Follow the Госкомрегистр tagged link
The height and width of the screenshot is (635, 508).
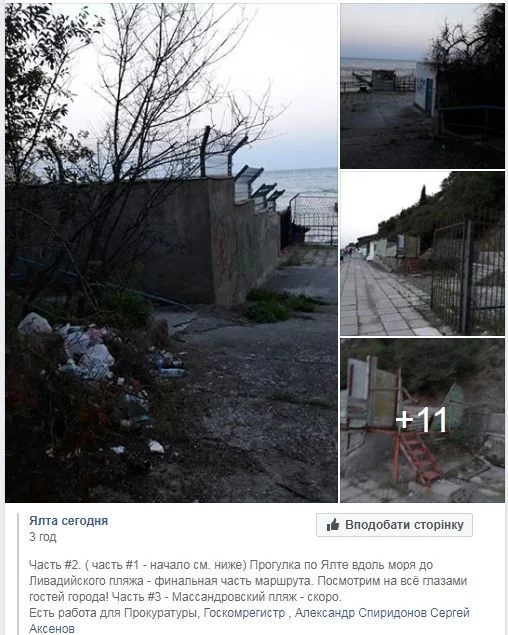[x=244, y=613]
